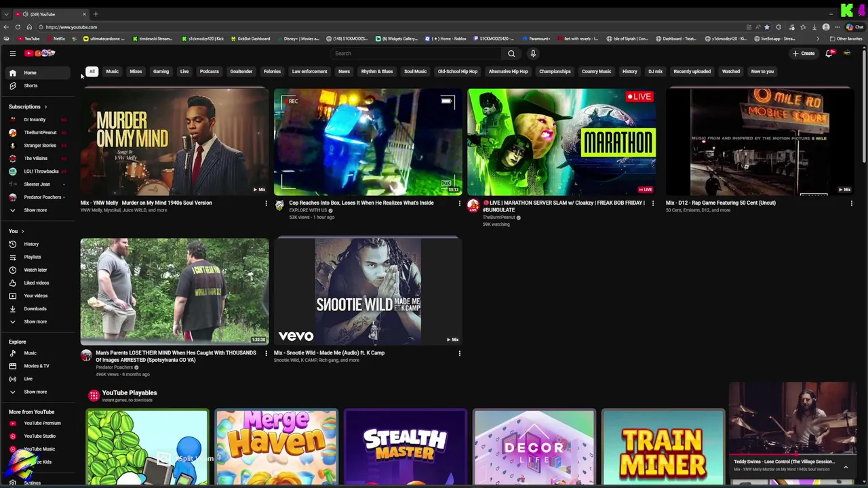Select the New to you chip

[762, 71]
